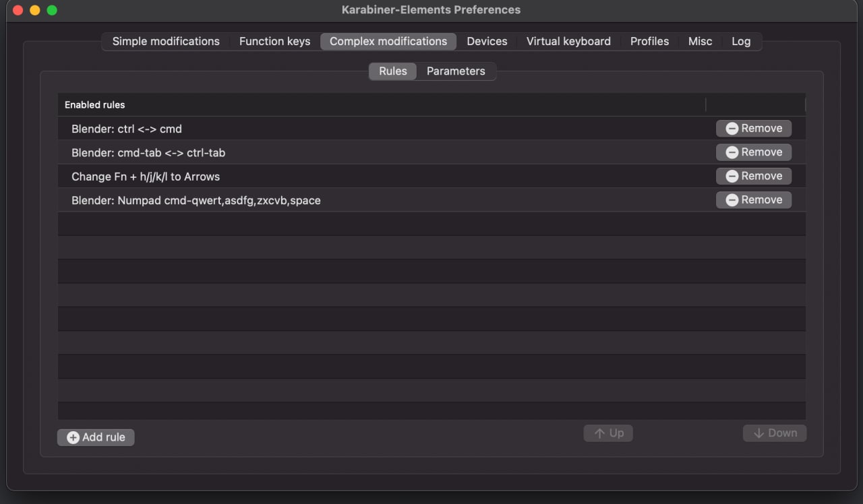The height and width of the screenshot is (504, 863).
Task: Open the Virtual keyboard tab
Action: coord(568,41)
